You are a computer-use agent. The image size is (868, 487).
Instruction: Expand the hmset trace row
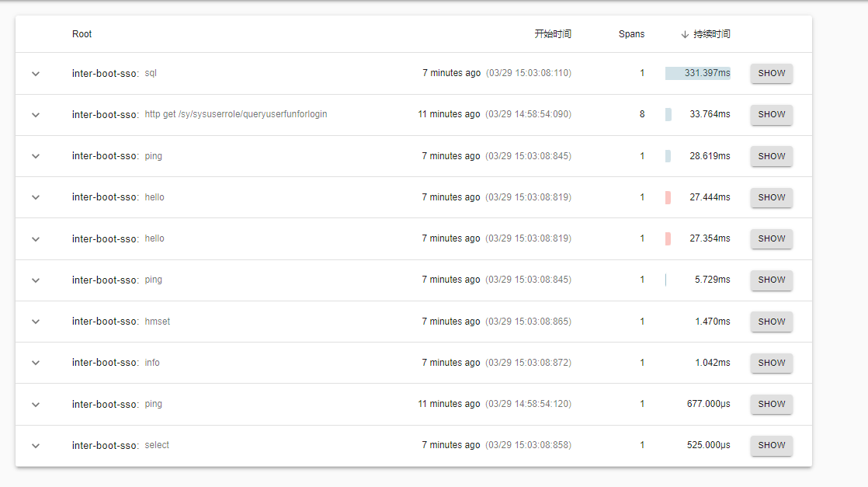35,321
